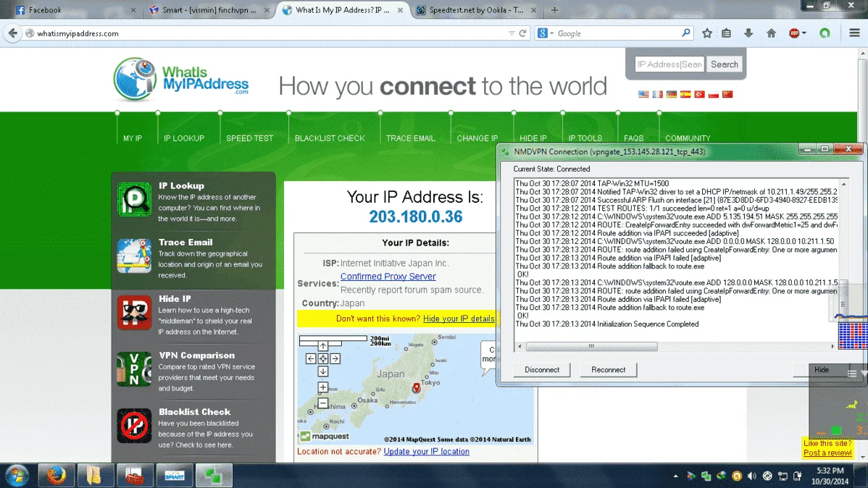The width and height of the screenshot is (868, 488).
Task: Open Firefox from the taskbar
Action: coord(56,475)
